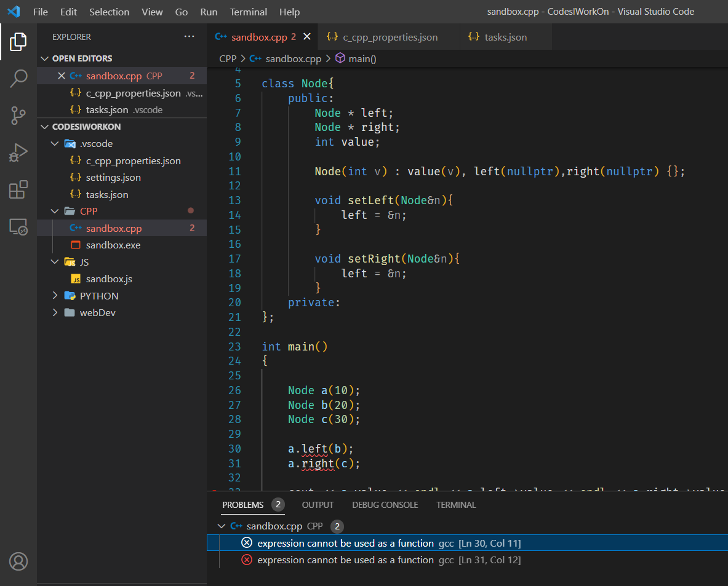The height and width of the screenshot is (586, 728).
Task: Click main() symbol icon in breadcrumb
Action: [340, 58]
